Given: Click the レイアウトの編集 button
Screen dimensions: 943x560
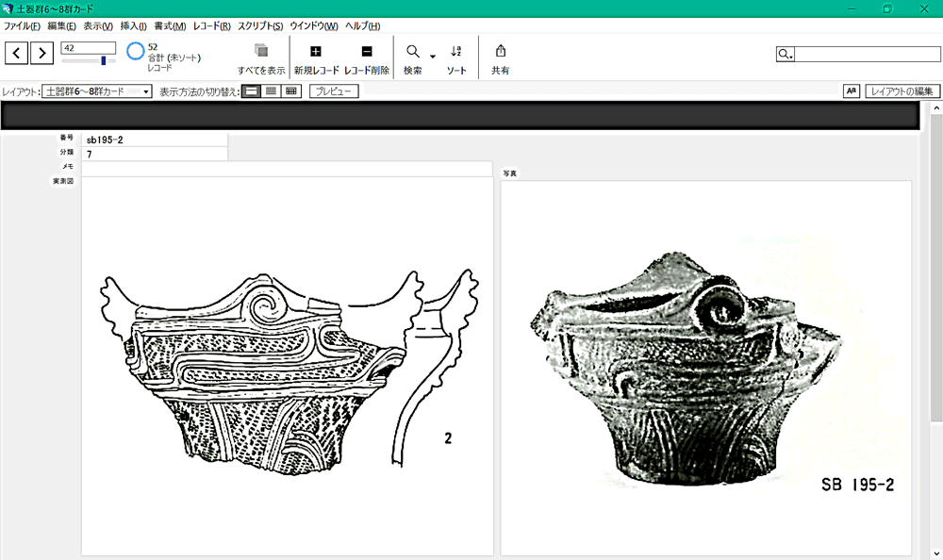Looking at the screenshot, I should (x=902, y=91).
